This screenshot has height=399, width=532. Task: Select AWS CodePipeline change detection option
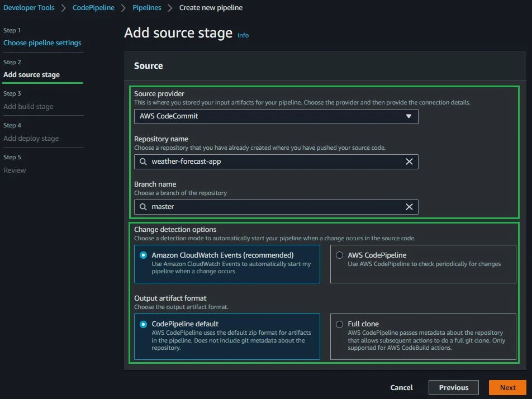(x=339, y=255)
